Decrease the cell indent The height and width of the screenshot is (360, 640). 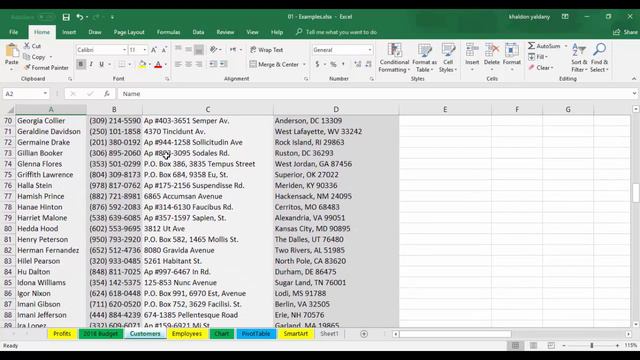tap(213, 64)
